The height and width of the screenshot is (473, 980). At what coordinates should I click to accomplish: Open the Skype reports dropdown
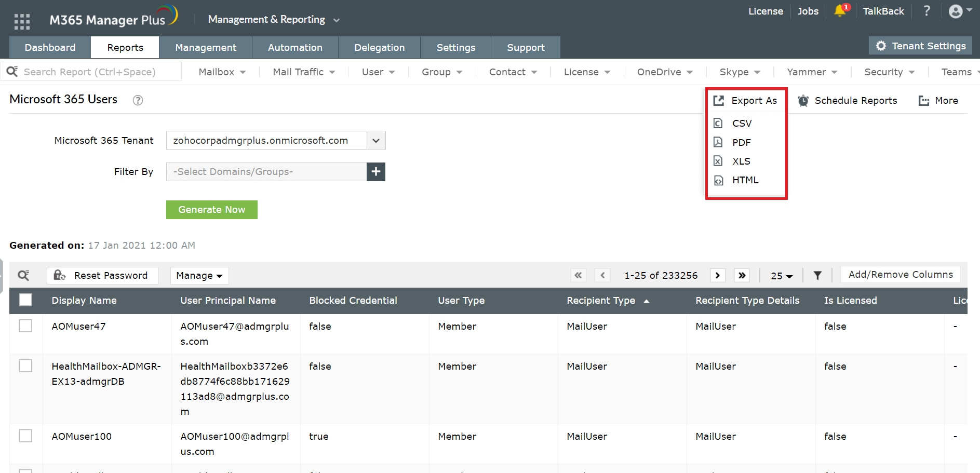click(740, 72)
